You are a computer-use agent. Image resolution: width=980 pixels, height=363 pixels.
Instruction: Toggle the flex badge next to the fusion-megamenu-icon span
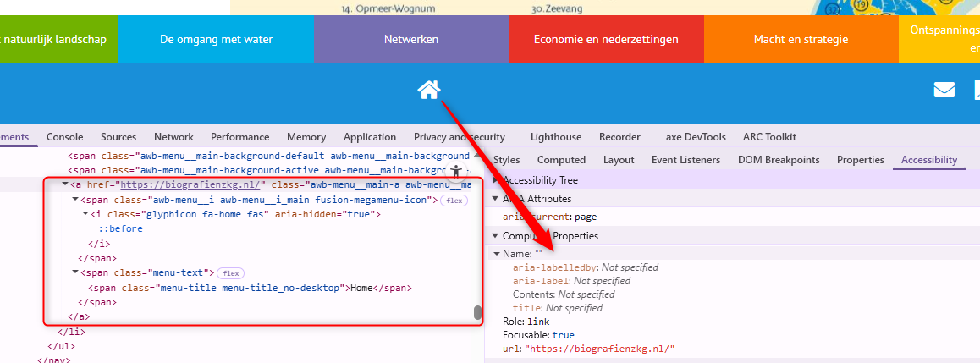click(454, 201)
